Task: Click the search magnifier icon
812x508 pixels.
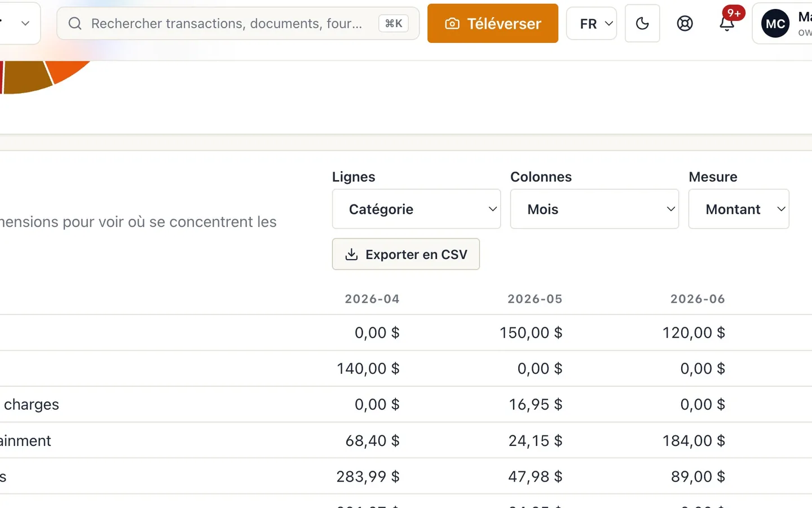Action: (x=75, y=23)
